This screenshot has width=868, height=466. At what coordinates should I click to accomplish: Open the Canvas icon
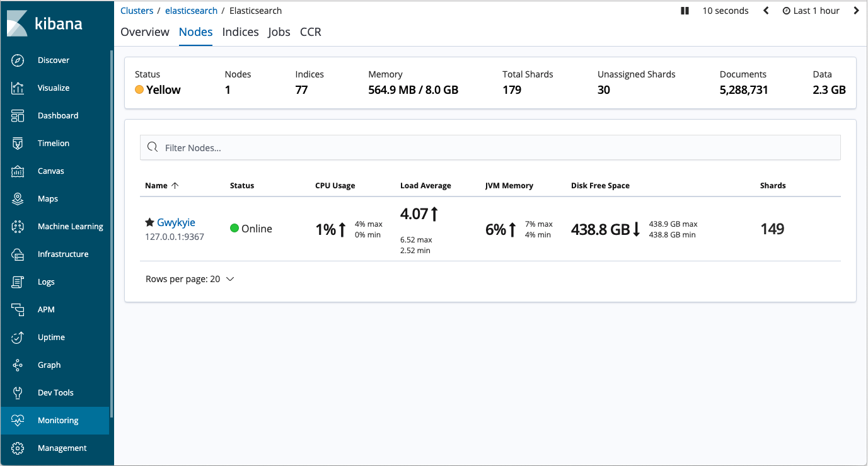(x=18, y=171)
